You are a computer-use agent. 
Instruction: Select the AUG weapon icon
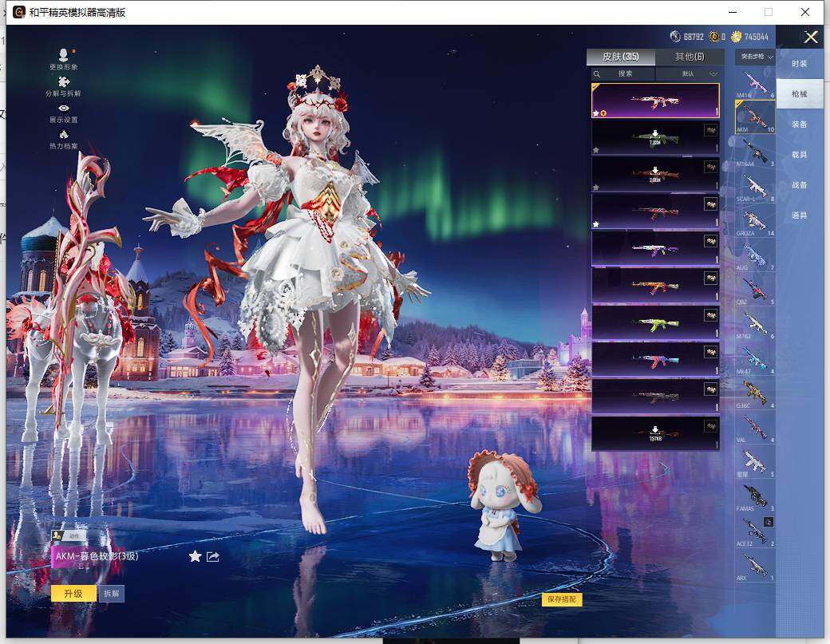point(755,255)
